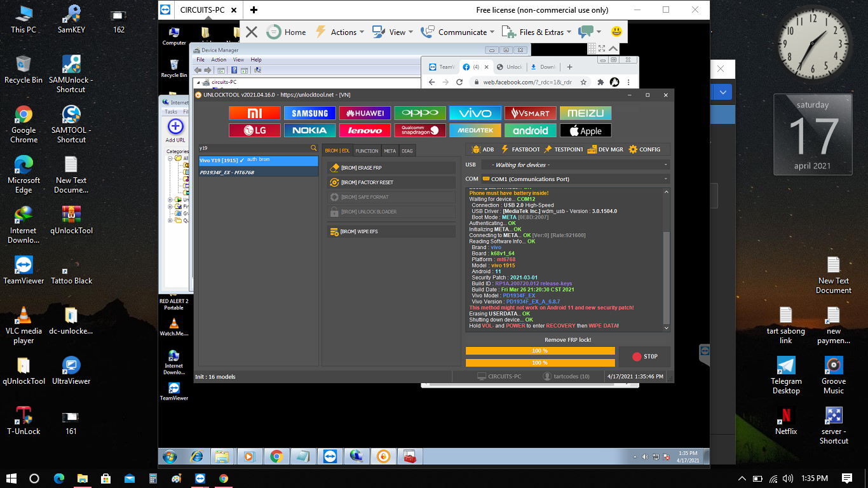This screenshot has width=868, height=488.
Task: Click tartcodes (10) in status bar
Action: click(566, 376)
